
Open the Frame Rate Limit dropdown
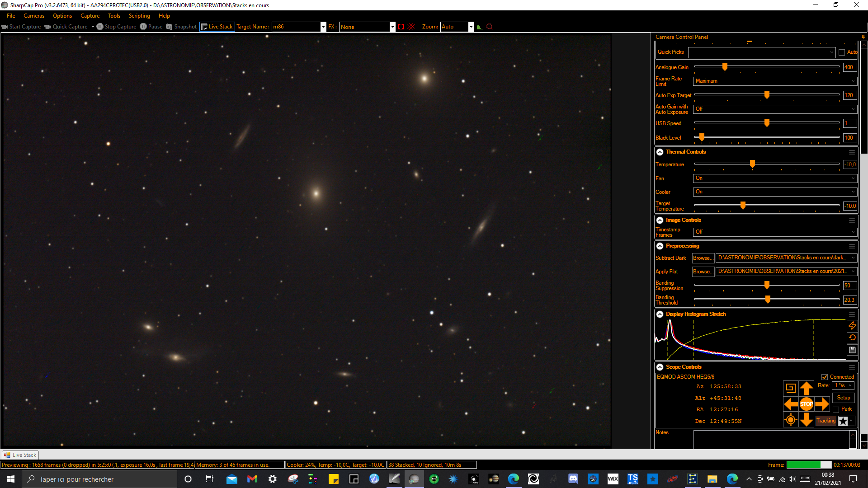tap(775, 81)
